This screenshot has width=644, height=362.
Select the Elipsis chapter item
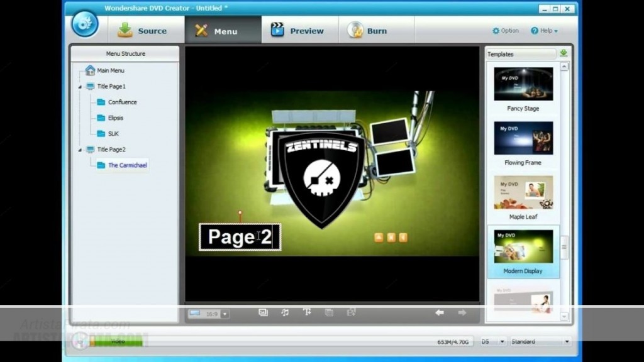tap(116, 118)
